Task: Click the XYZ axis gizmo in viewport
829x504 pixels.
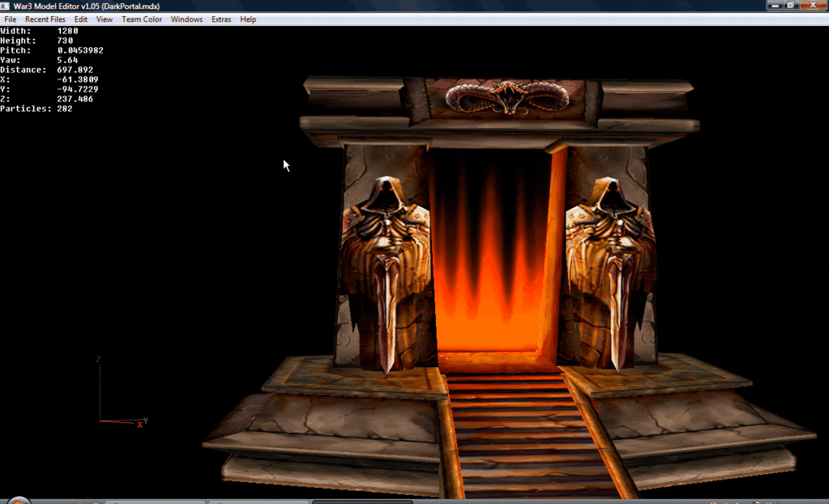Action: tap(122, 392)
